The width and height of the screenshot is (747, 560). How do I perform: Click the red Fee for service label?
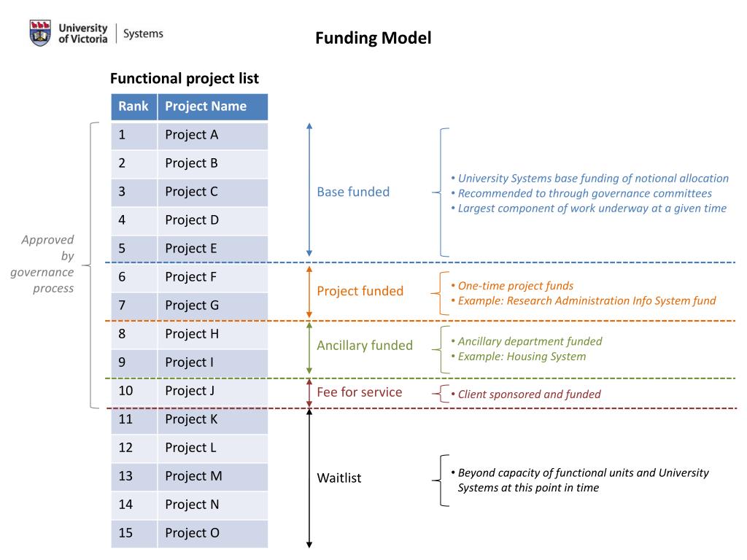click(359, 392)
